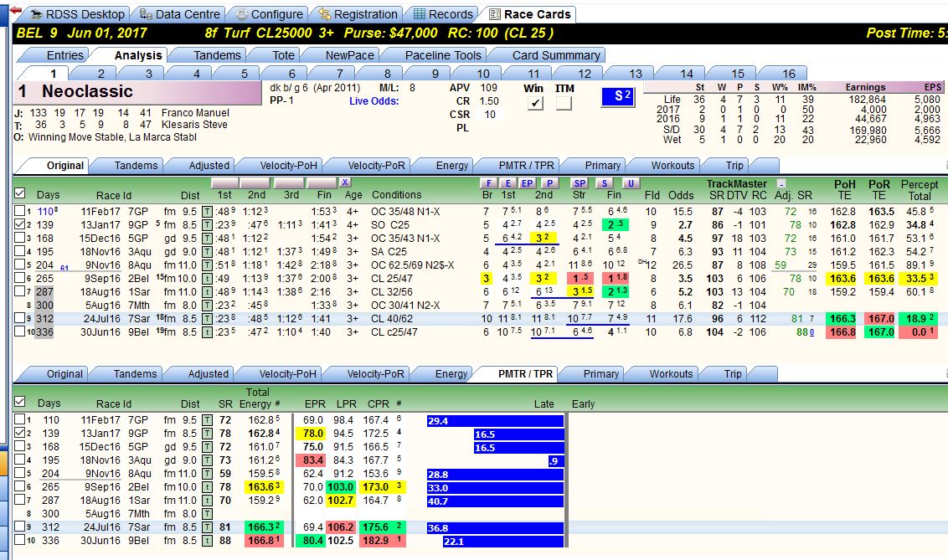Toggle select-all checkbox in upper pacelines header
The height and width of the screenshot is (560, 948).
point(20,193)
